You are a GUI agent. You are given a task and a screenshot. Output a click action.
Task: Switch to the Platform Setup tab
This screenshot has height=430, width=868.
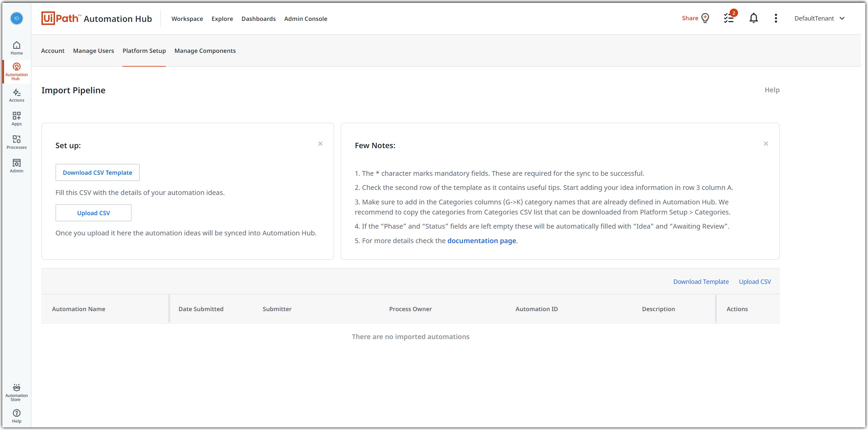[x=144, y=51]
